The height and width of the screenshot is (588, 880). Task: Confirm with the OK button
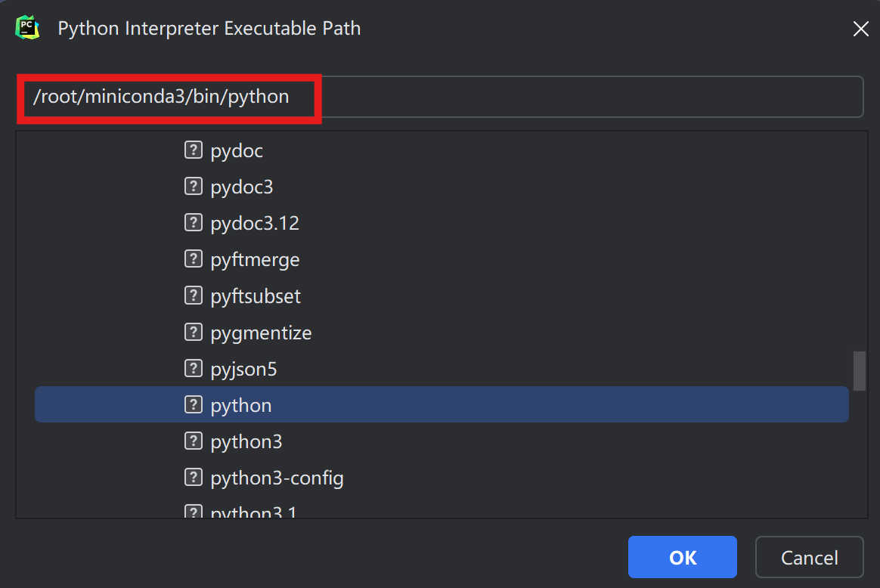[x=682, y=558]
